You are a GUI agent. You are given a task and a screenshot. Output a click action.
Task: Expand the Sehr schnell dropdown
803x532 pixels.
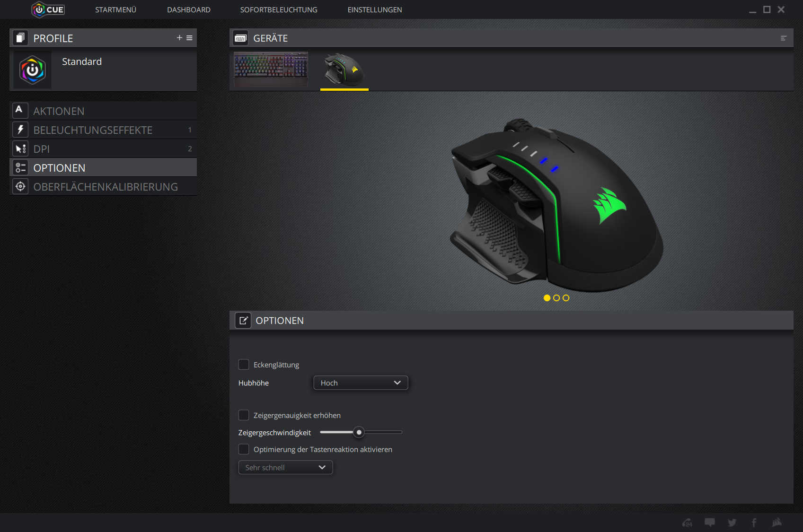pyautogui.click(x=285, y=468)
